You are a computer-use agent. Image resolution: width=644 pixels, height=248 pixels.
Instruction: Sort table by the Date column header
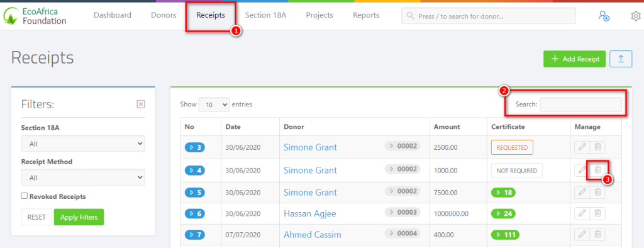(x=250, y=127)
